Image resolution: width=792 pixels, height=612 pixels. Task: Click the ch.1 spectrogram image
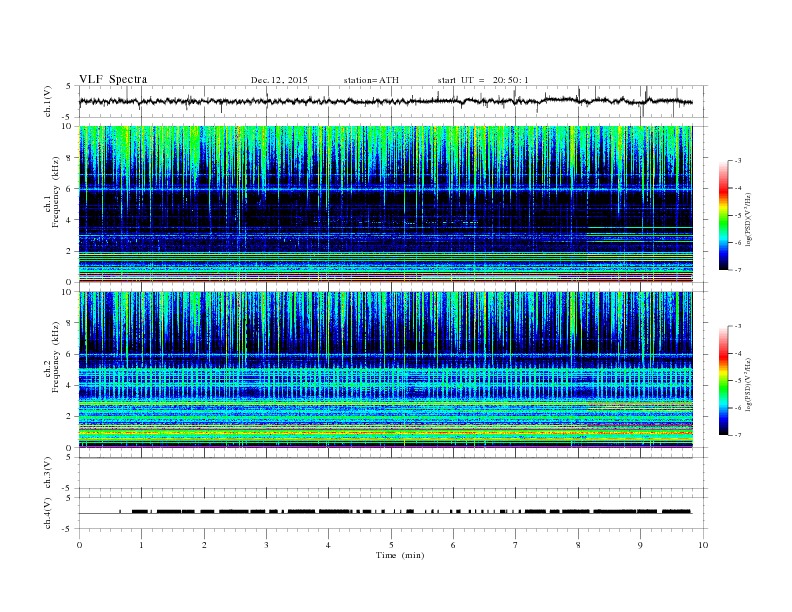(385, 204)
